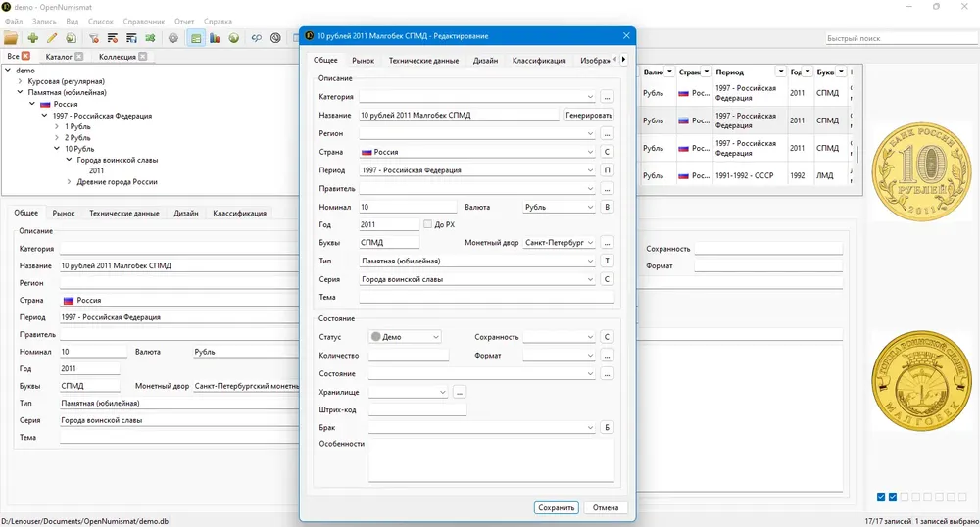
Task: Open the Отчет menu
Action: (184, 22)
